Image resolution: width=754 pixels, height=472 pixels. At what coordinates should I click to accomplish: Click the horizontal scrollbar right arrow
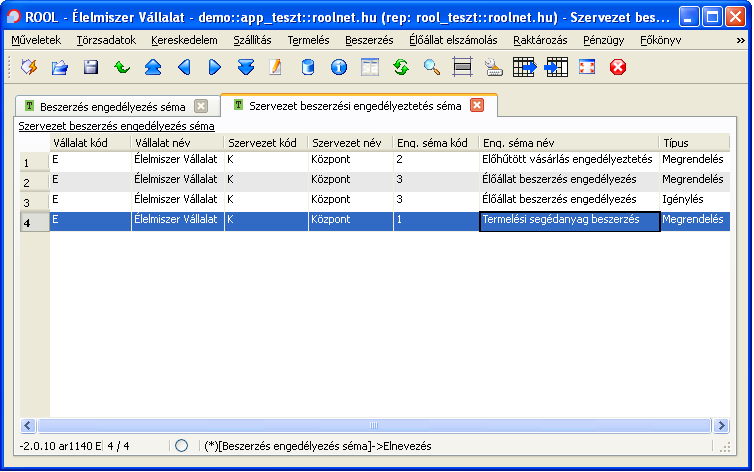pos(723,426)
